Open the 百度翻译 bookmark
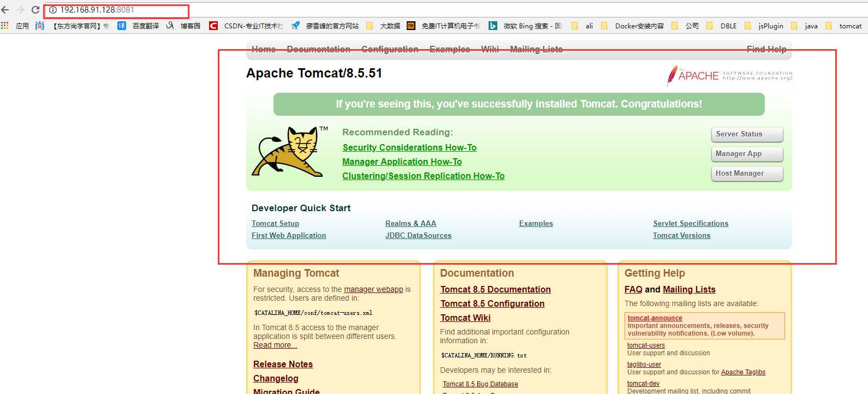 [138, 26]
